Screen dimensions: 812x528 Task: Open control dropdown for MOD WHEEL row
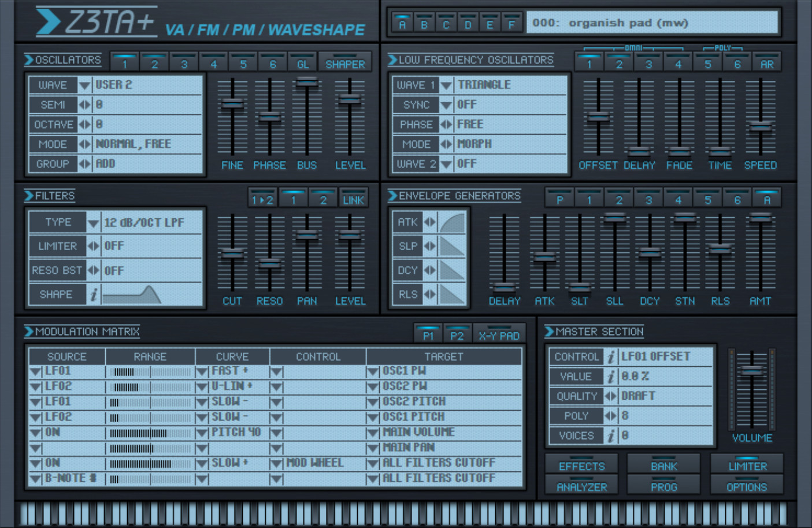276,463
